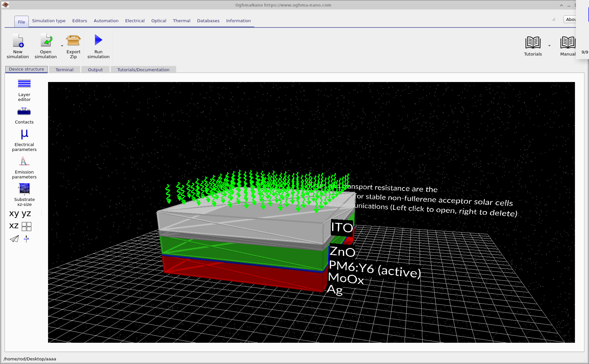
Task: Switch the 3D view to yz plane
Action: (26, 214)
